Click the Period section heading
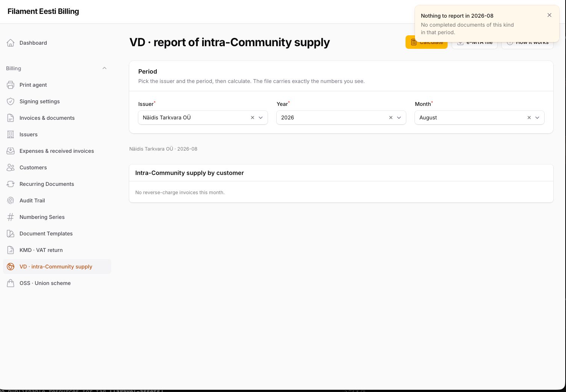Screen dimensions: 566x392 click(x=148, y=71)
